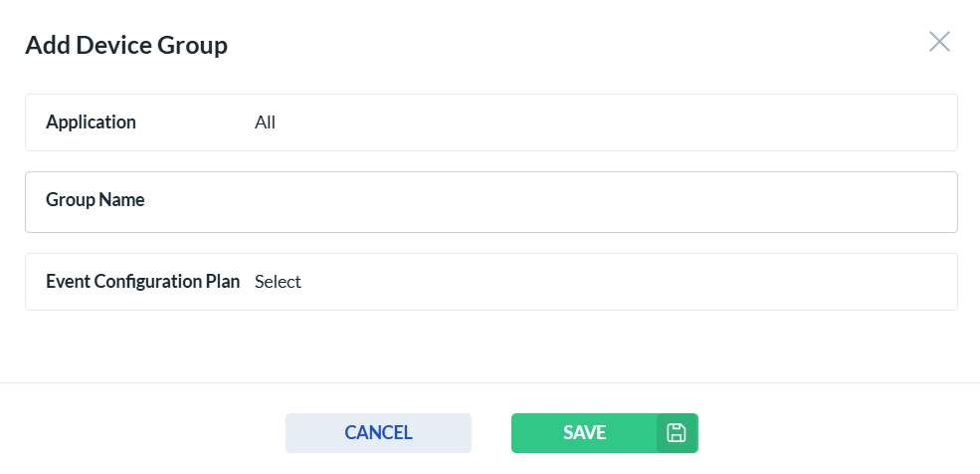Screen dimensions: 980x474
Task: Expand the Event Configuration Plan dropdown
Action: point(597,282)
